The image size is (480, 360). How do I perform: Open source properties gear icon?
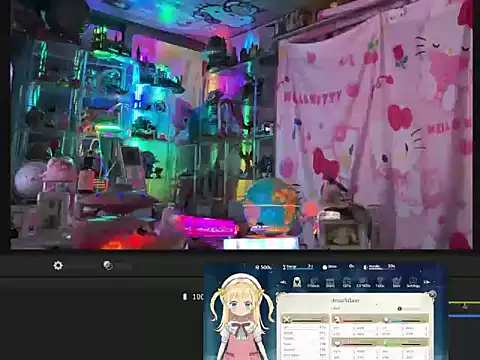58,265
